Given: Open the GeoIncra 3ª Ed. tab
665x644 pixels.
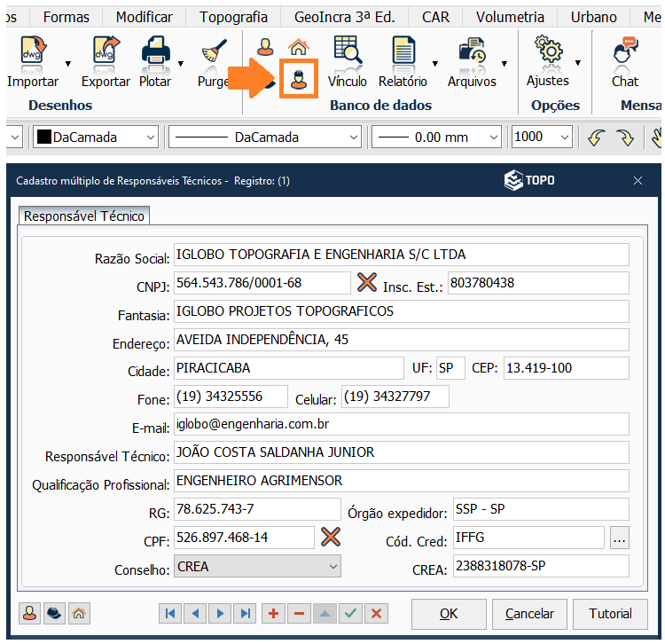Looking at the screenshot, I should [351, 17].
